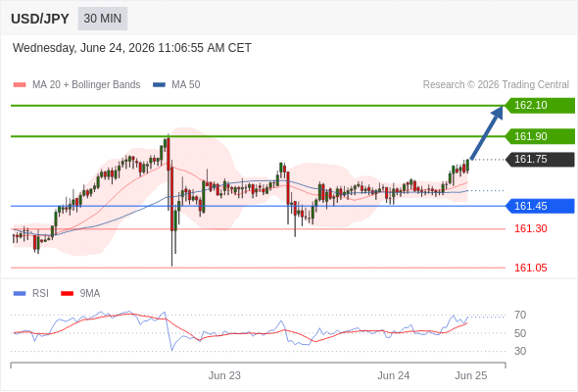
Task: Click the 161.75 current price tag
Action: point(540,160)
